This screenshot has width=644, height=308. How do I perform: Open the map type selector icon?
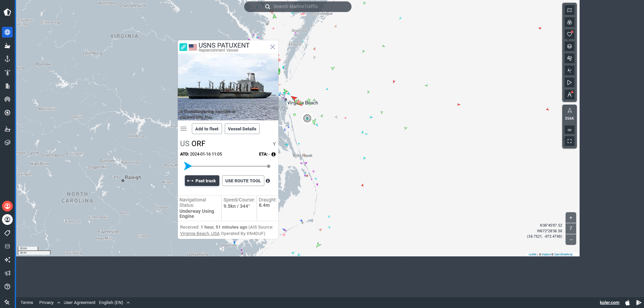pyautogui.click(x=570, y=10)
